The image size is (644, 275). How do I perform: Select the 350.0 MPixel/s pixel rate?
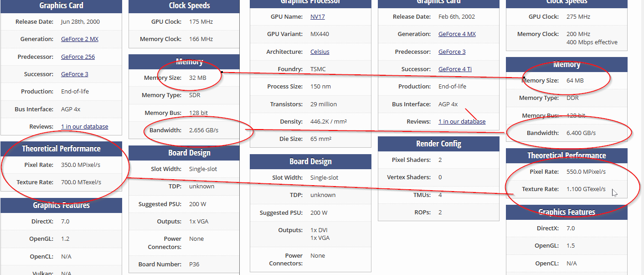tap(81, 165)
